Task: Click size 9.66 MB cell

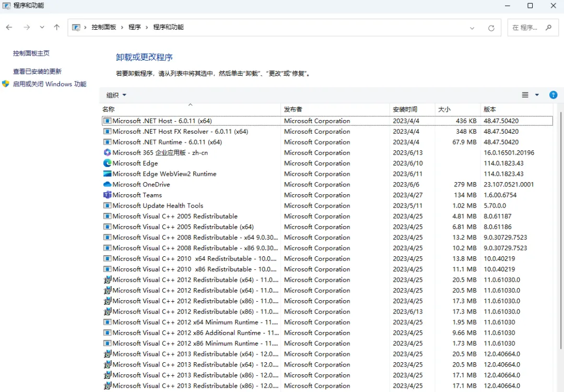Action: coord(464,332)
